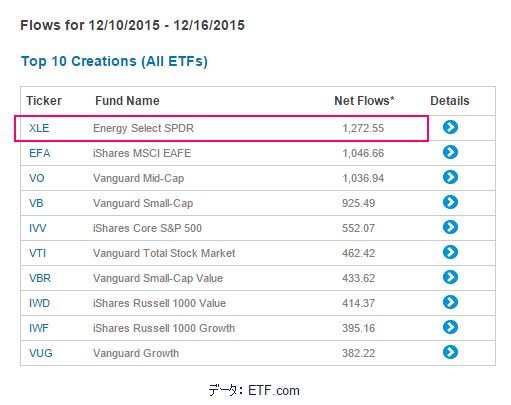The width and height of the screenshot is (511, 405).
Task: Click the Top 10 Creations heading
Action: click(x=114, y=61)
